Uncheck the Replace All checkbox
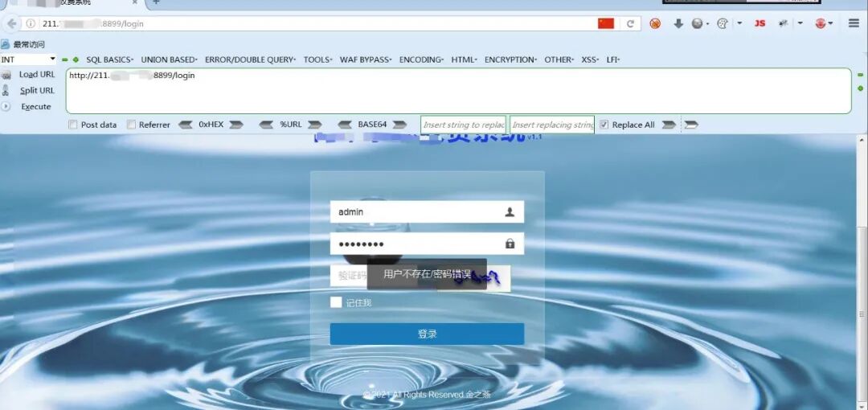 (604, 125)
